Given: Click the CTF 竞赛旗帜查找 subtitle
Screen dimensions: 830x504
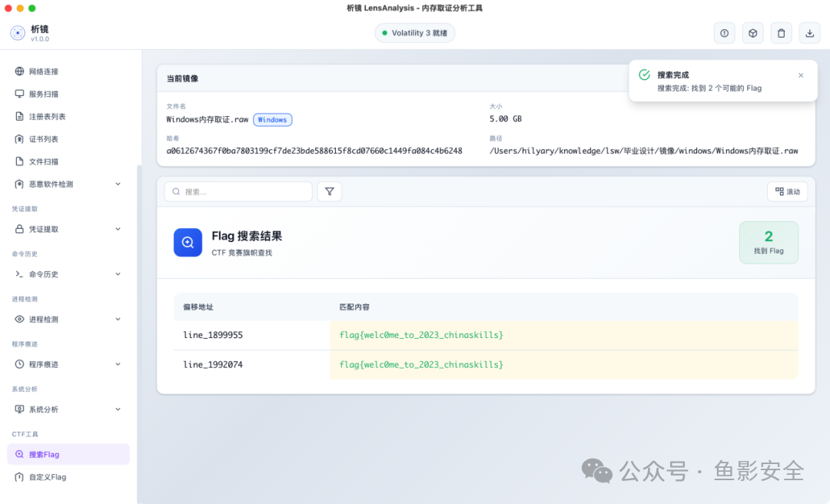Looking at the screenshot, I should tap(242, 253).
